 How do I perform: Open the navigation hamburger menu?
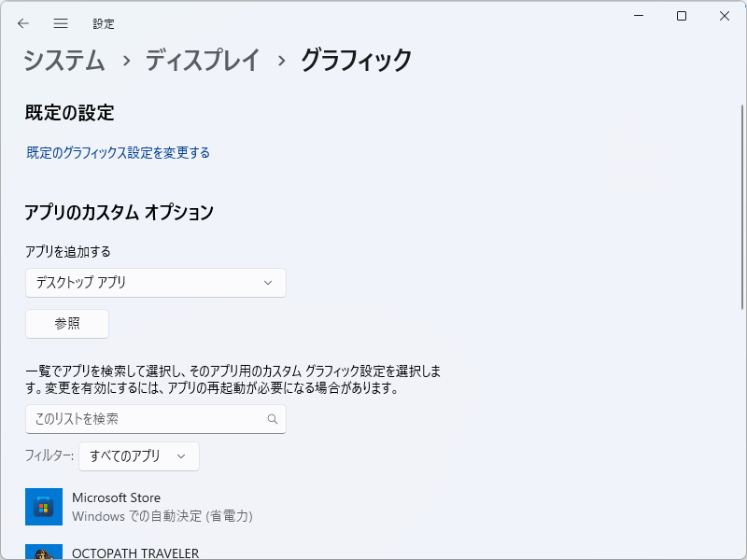click(60, 23)
